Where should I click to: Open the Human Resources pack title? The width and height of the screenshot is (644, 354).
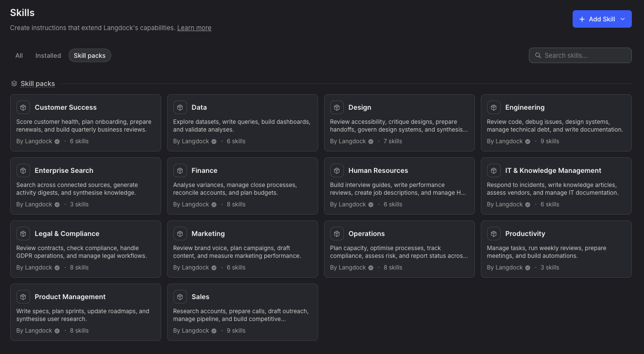pyautogui.click(x=378, y=170)
